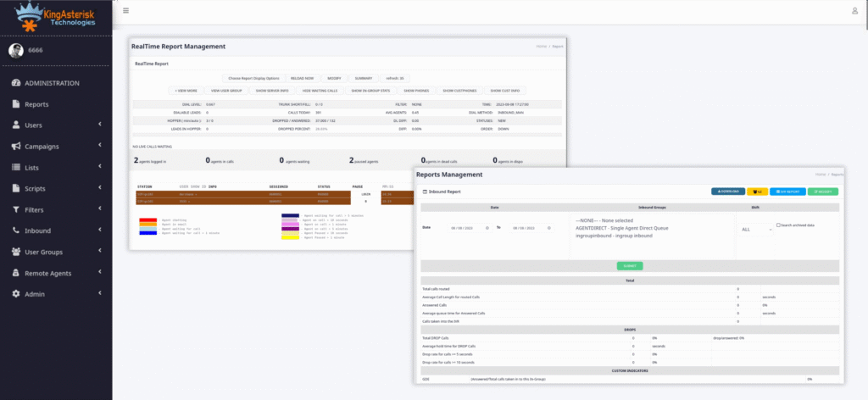
Task: Click the SHOW PHONES button
Action: 416,90
